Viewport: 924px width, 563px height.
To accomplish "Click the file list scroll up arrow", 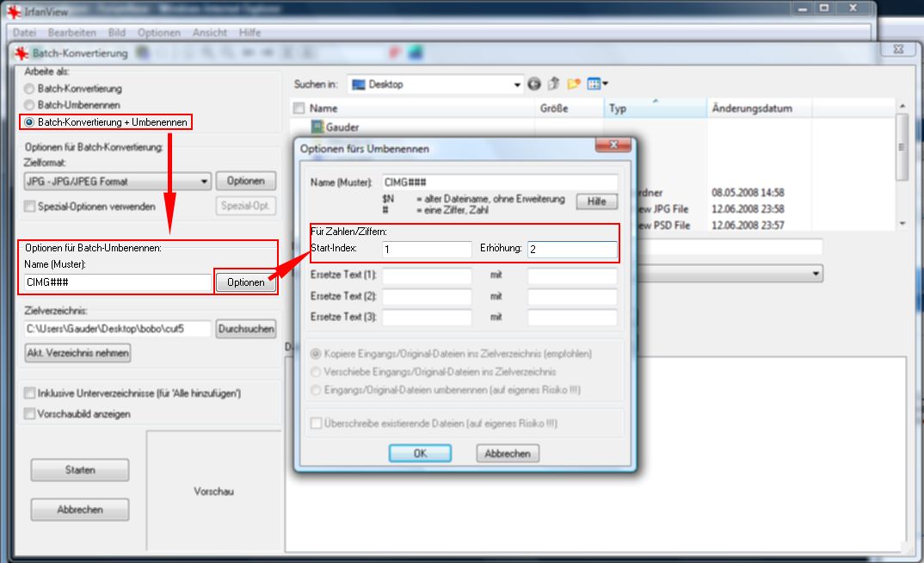I will 902,106.
